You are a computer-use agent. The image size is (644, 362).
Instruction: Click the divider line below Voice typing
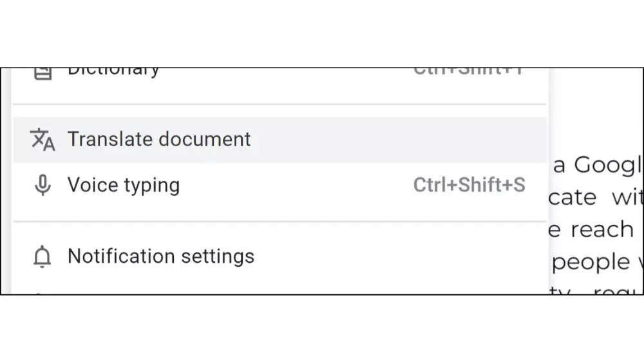(x=279, y=222)
